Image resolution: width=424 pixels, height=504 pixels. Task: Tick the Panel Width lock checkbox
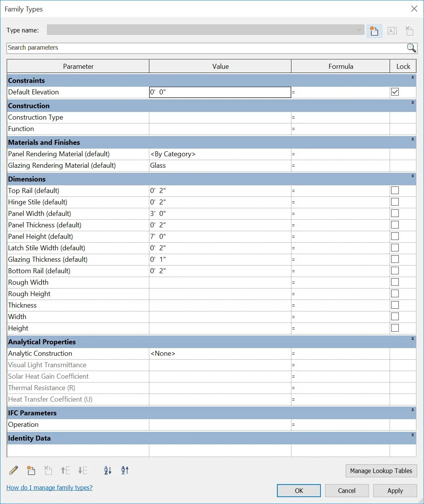pos(395,213)
